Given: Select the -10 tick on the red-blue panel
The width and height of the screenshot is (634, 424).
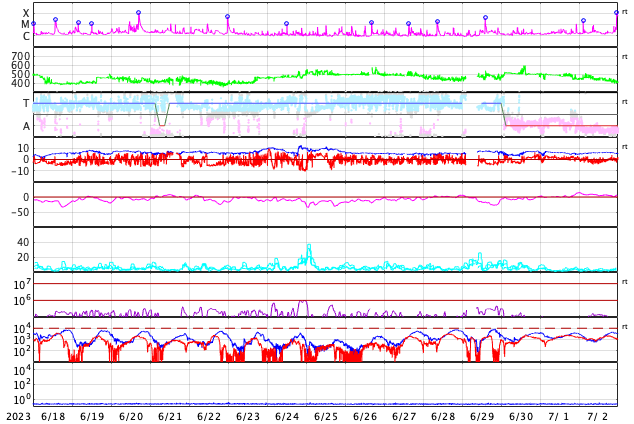Looking at the screenshot, I should (20, 171).
